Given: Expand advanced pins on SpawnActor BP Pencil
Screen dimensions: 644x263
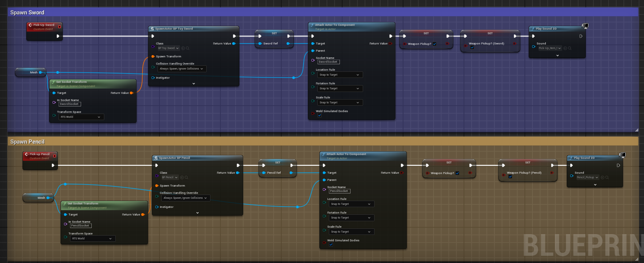Looking at the screenshot, I should pyautogui.click(x=198, y=212).
